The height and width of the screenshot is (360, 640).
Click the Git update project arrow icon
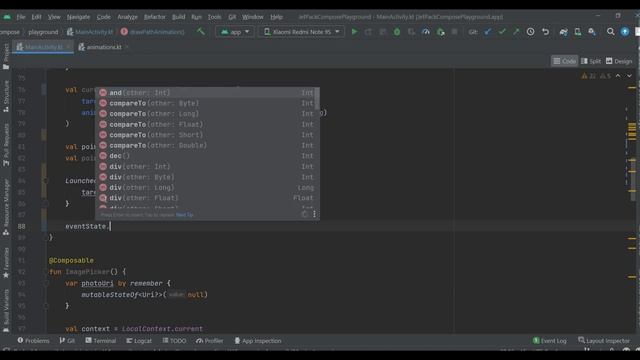(488, 32)
